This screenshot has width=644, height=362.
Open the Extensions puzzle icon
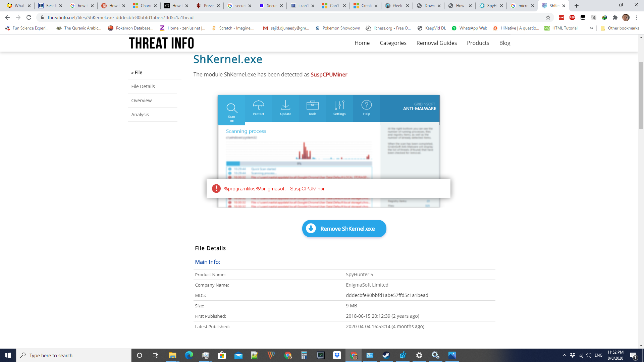[615, 17]
